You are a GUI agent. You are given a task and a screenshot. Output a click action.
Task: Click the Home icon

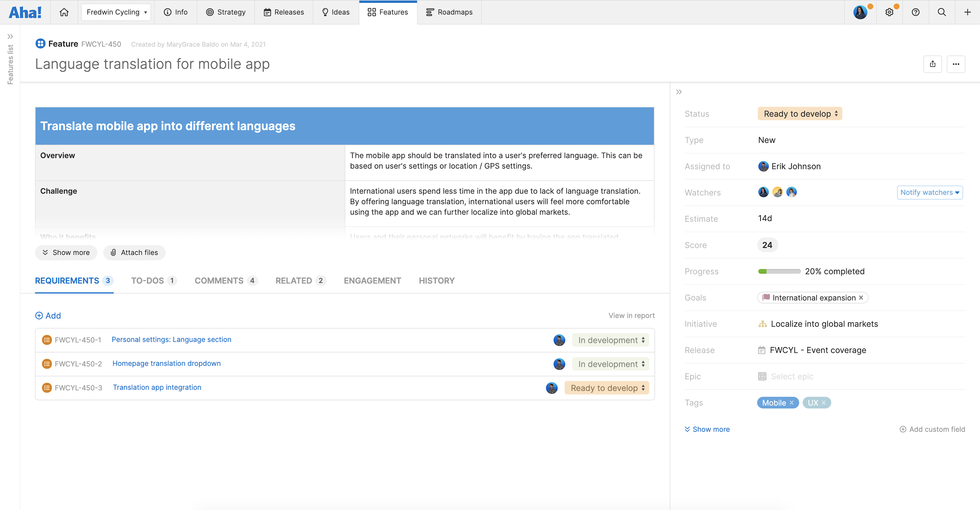click(64, 12)
